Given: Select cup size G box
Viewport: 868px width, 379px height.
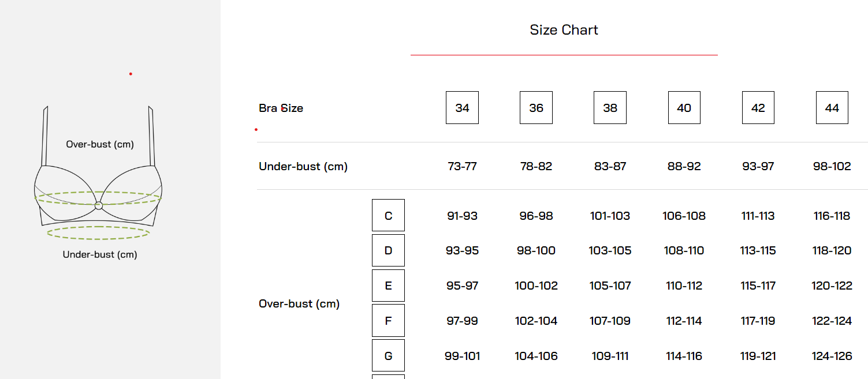Looking at the screenshot, I should point(388,356).
